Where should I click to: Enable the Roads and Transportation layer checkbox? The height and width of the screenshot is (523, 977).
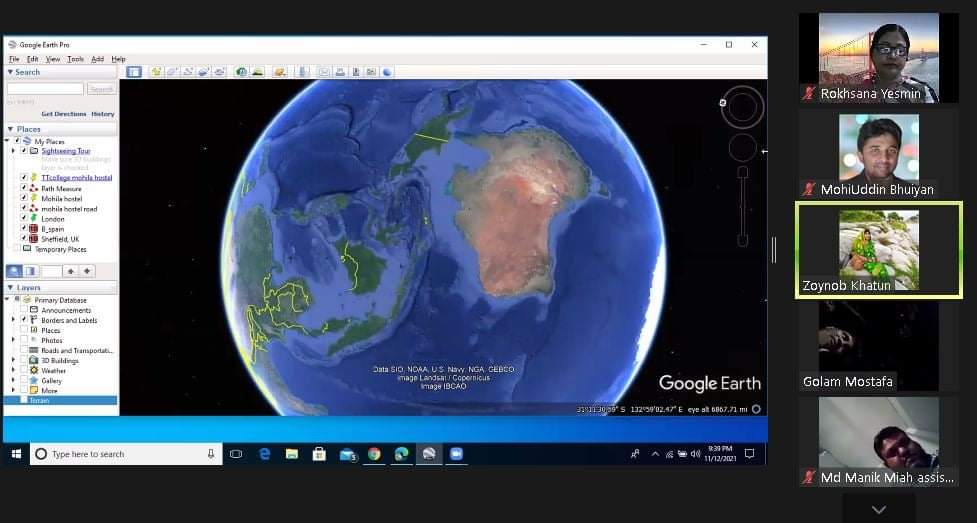coord(24,350)
